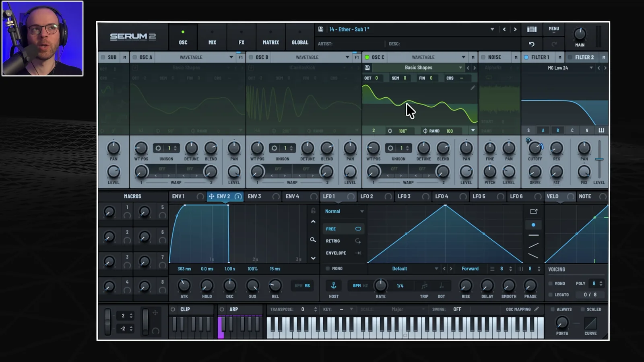Tick the LEGATO checkbox

click(x=550, y=294)
